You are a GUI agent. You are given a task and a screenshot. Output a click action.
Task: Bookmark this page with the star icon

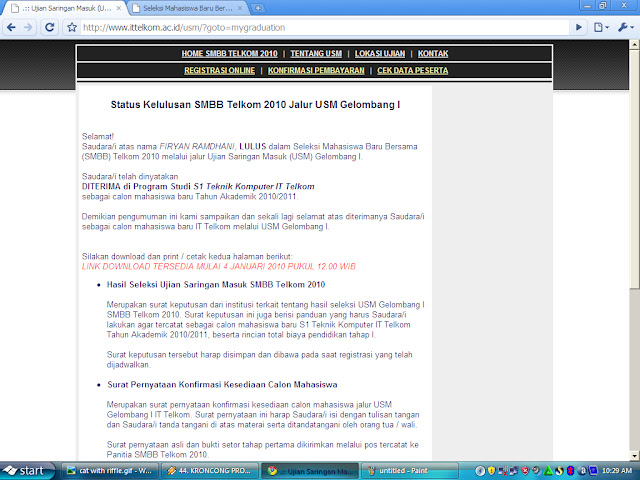pyautogui.click(x=72, y=27)
